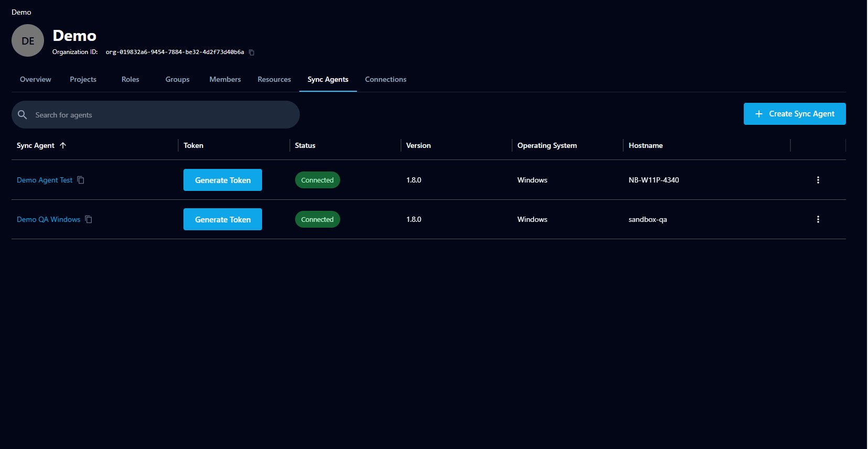
Task: Sort by the Hostname column header
Action: click(x=646, y=145)
